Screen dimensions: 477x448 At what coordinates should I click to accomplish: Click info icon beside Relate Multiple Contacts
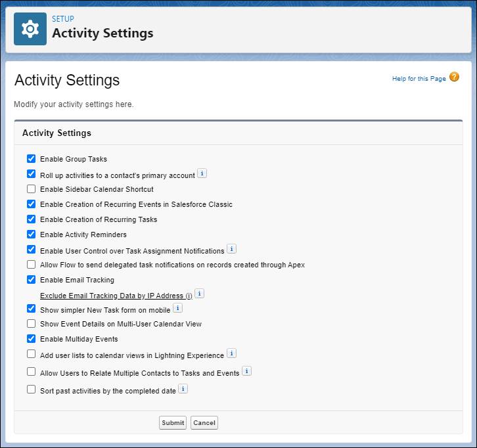pos(247,371)
